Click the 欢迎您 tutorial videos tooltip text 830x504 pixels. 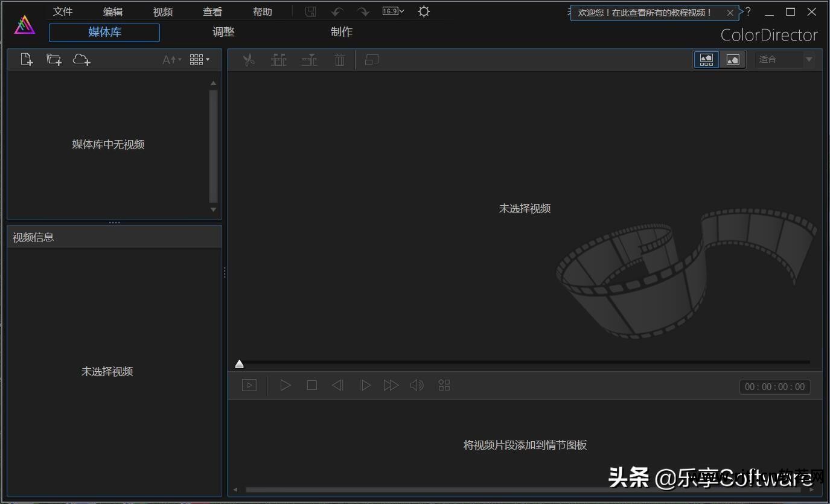click(x=645, y=13)
